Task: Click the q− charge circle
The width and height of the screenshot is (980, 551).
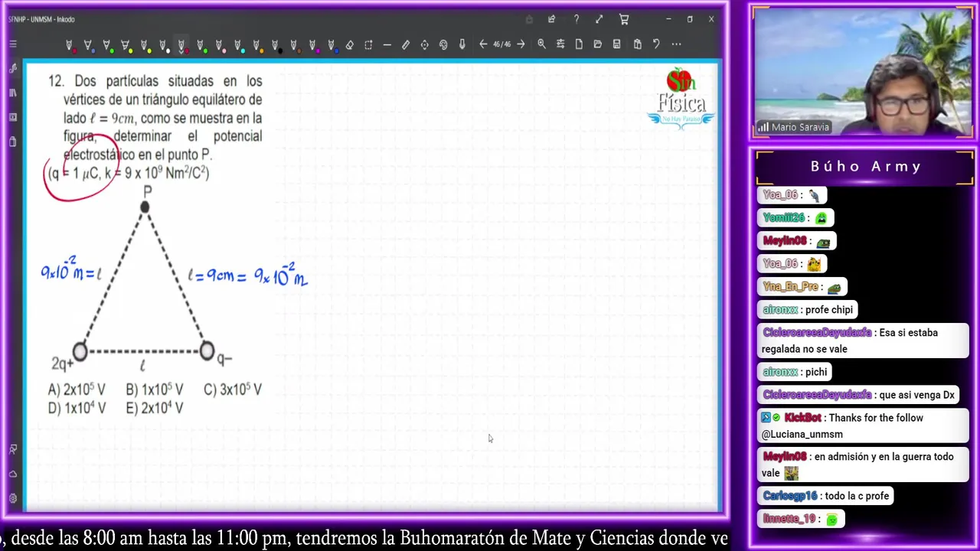Action: coord(207,351)
